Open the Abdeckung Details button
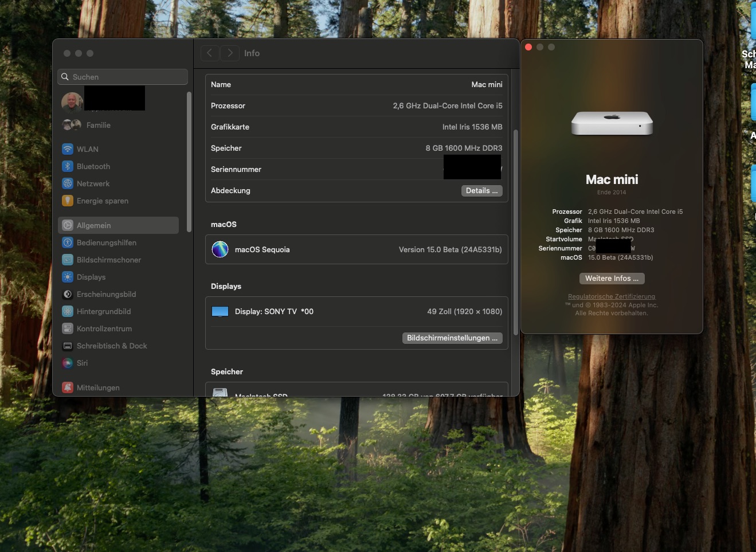756x552 pixels. [481, 191]
